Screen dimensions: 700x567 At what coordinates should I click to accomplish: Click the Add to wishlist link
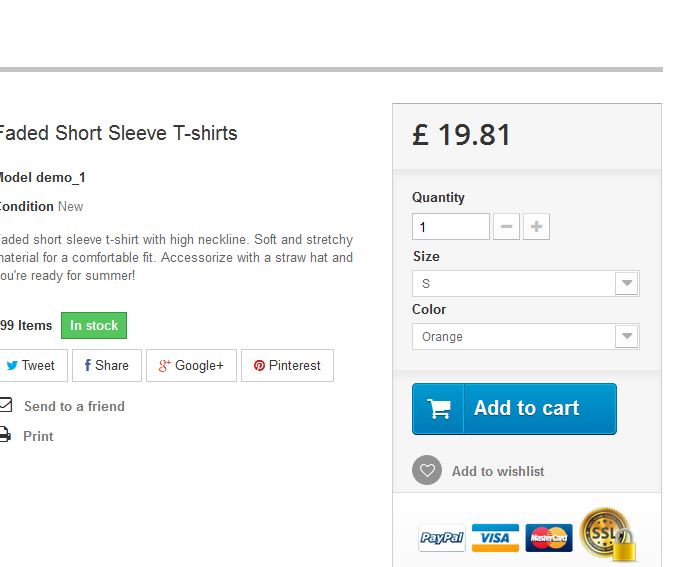click(498, 471)
